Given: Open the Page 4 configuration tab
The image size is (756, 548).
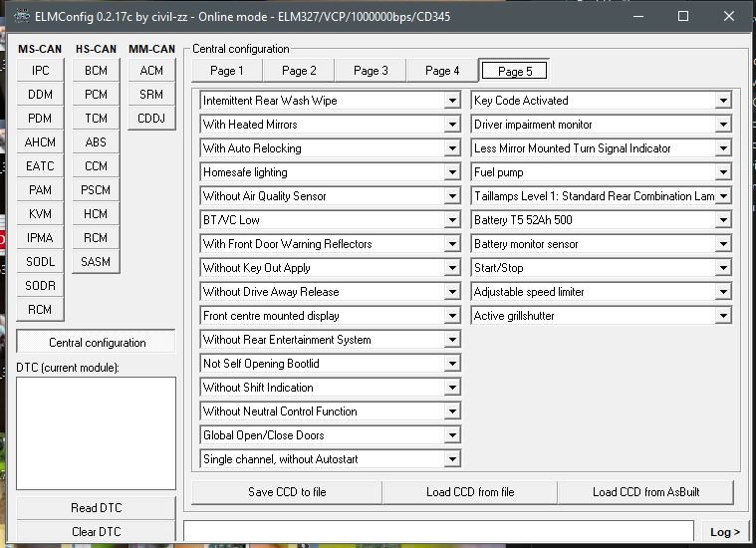Looking at the screenshot, I should point(442,71).
